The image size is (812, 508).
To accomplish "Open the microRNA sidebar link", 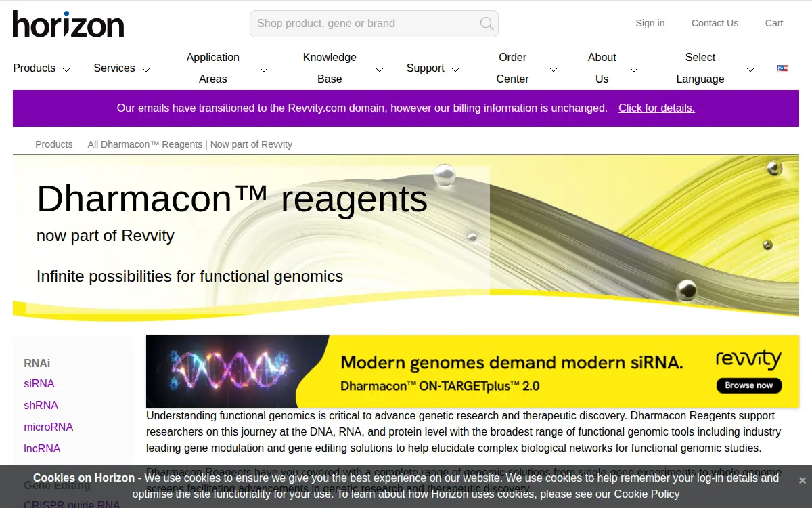I will [48, 427].
